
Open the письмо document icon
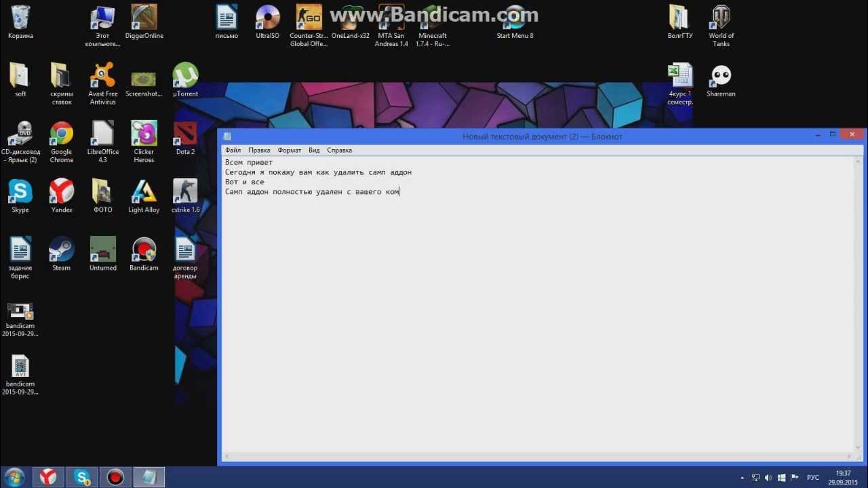pos(226,22)
